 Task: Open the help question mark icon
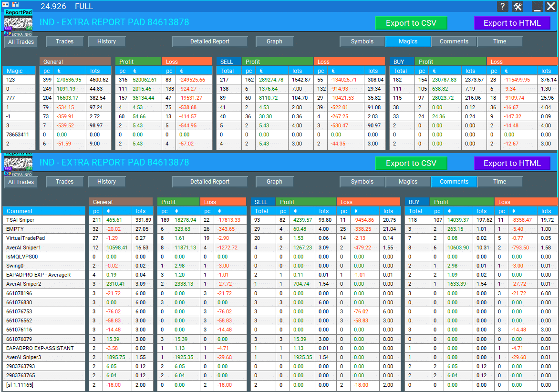click(x=502, y=6)
